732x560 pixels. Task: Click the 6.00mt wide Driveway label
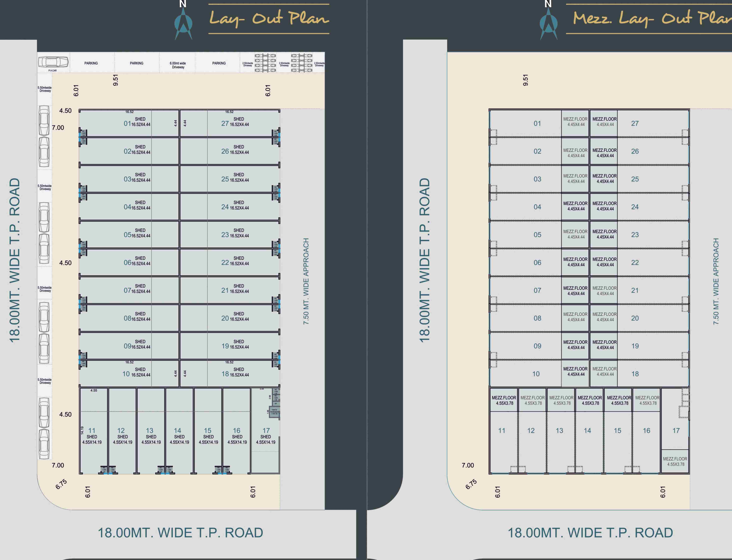(x=178, y=65)
